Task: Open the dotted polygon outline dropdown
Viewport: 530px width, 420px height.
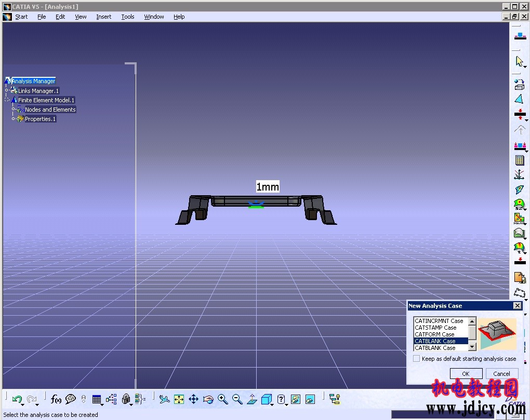Action: pyautogui.click(x=526, y=300)
